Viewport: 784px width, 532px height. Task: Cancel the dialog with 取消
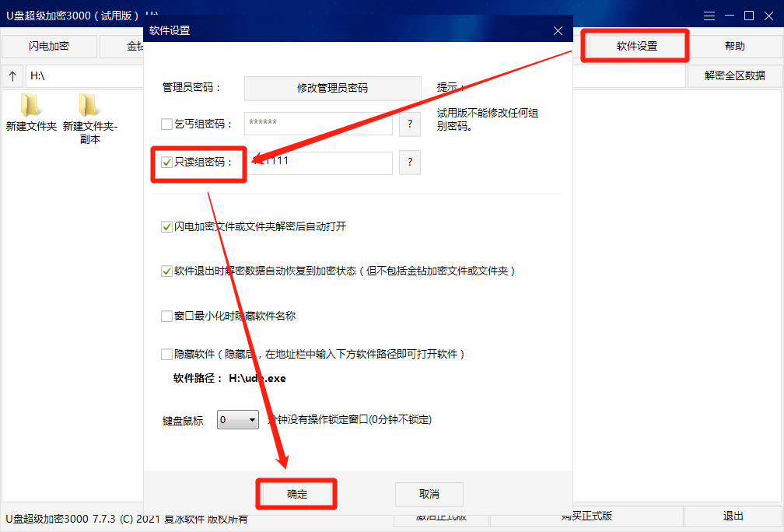tap(429, 494)
